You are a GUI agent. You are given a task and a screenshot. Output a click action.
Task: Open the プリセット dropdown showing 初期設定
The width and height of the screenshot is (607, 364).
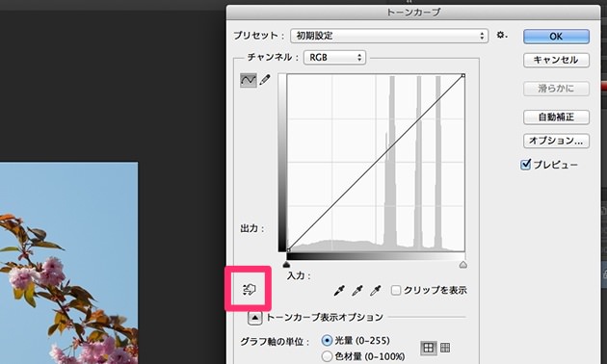click(389, 36)
